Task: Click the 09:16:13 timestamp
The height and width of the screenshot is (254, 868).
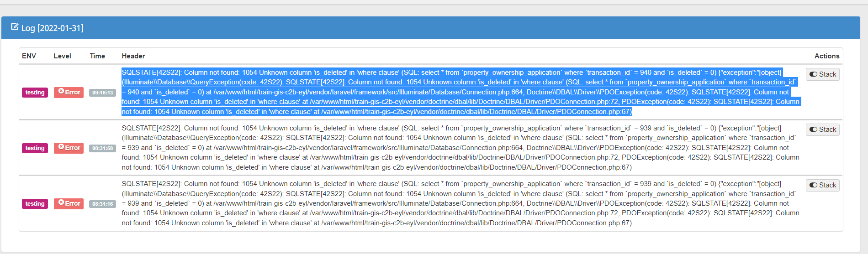Action: tap(102, 93)
